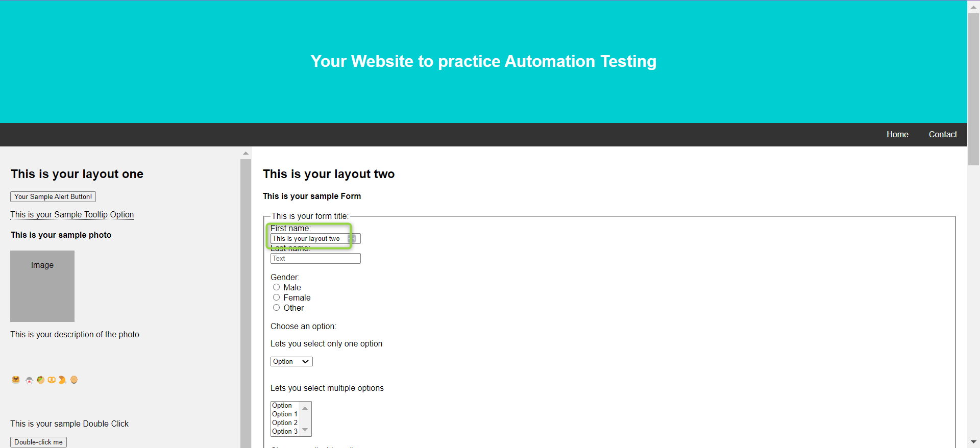Select the Male gender radio button
The height and width of the screenshot is (448, 980).
(x=276, y=287)
